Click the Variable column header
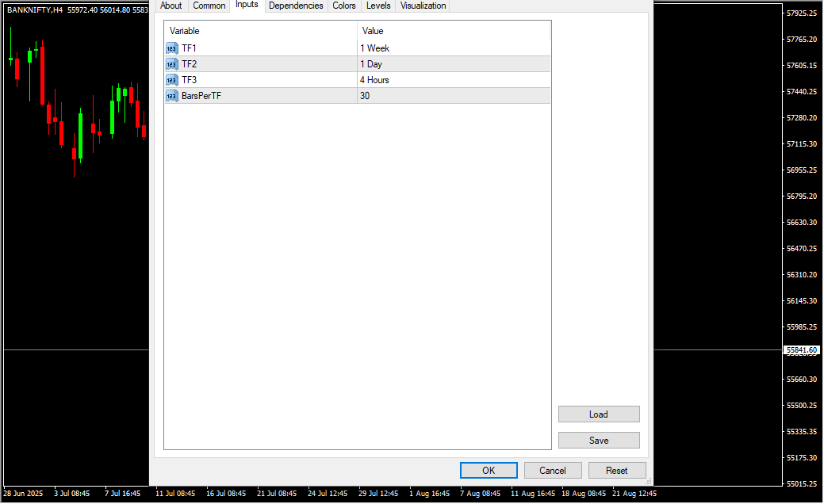 (x=260, y=31)
